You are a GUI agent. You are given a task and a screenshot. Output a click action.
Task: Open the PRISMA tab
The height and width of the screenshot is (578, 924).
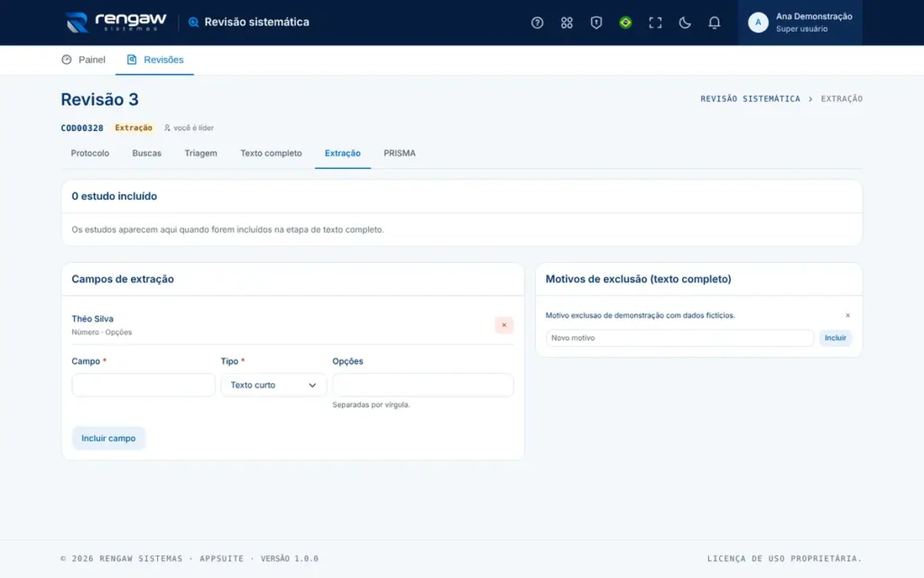[x=400, y=154]
